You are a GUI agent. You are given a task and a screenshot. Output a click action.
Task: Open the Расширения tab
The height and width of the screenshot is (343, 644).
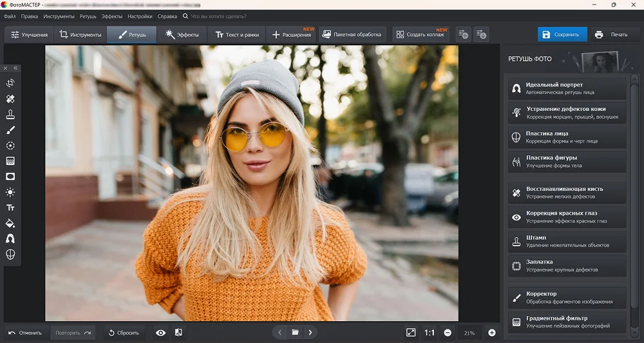click(292, 35)
